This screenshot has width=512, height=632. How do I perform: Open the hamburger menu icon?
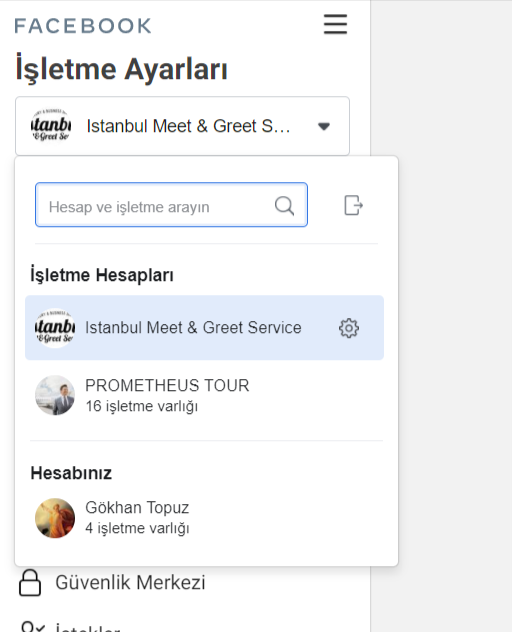pos(335,25)
